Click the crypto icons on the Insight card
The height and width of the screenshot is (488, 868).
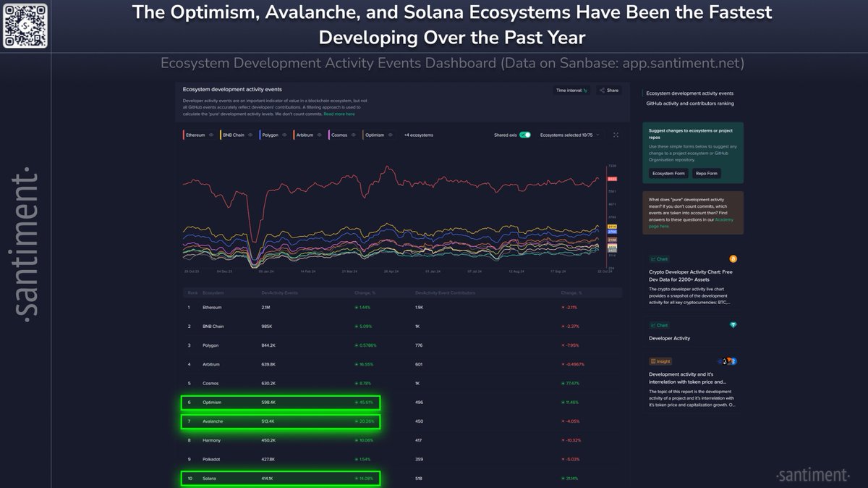(727, 361)
